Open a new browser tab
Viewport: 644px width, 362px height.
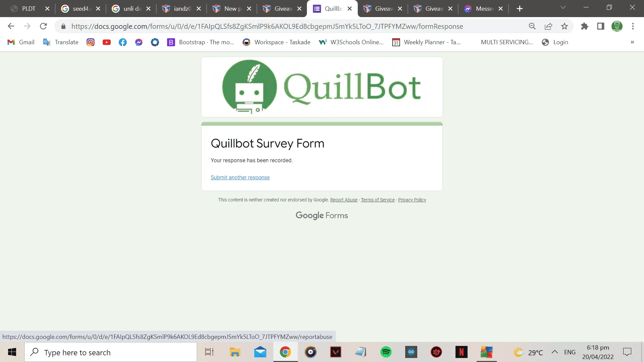pos(520,9)
